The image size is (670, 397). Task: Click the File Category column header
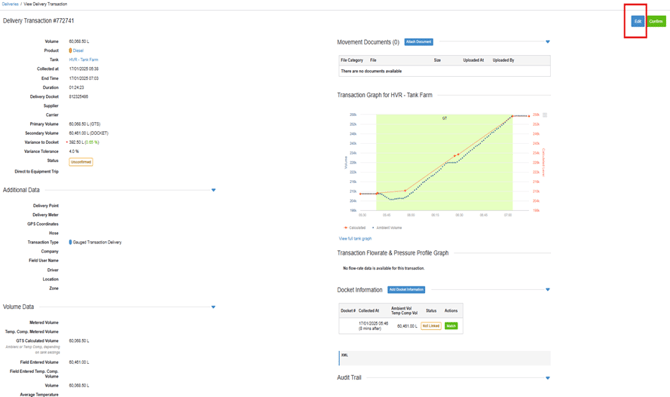(x=352, y=60)
